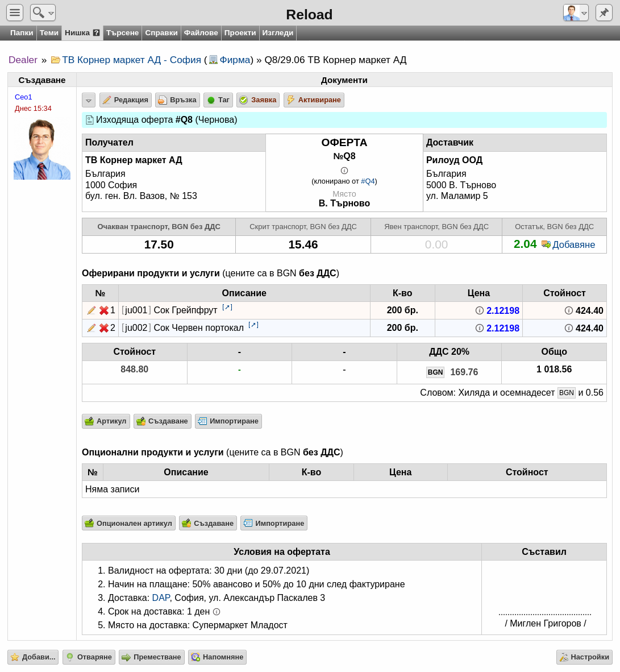Image resolution: width=620 pixels, height=672 pixels.
Task: Follow the #Q4 cloned-from link
Action: [368, 181]
